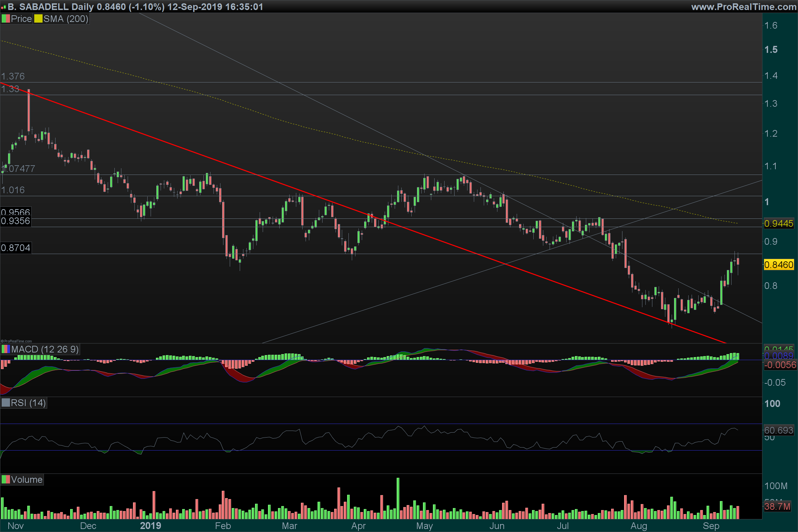
Task: Open the MACD (12 26 9) label settings
Action: (x=45, y=349)
